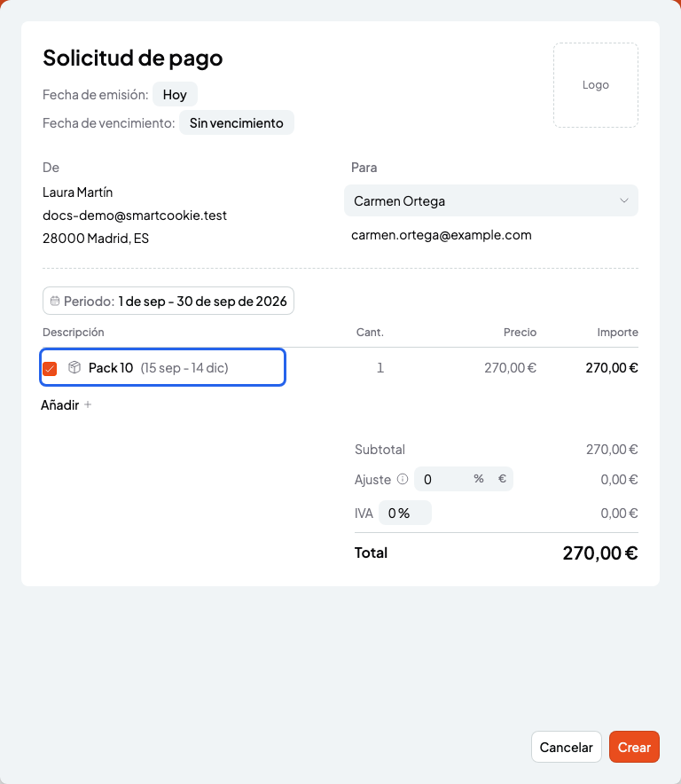This screenshot has height=784, width=681.
Task: Click the Total amount 270,00 €
Action: (600, 553)
